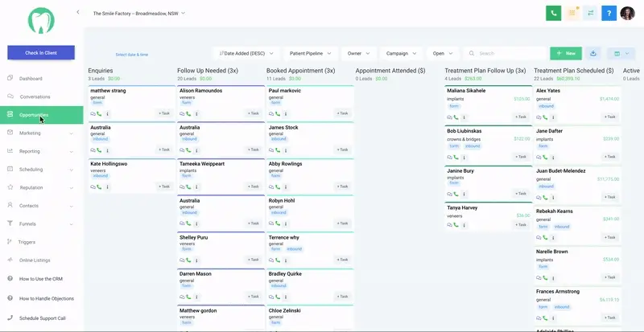The height and width of the screenshot is (332, 644).
Task: Click the Frances Armstrong card name
Action: pyautogui.click(x=558, y=292)
